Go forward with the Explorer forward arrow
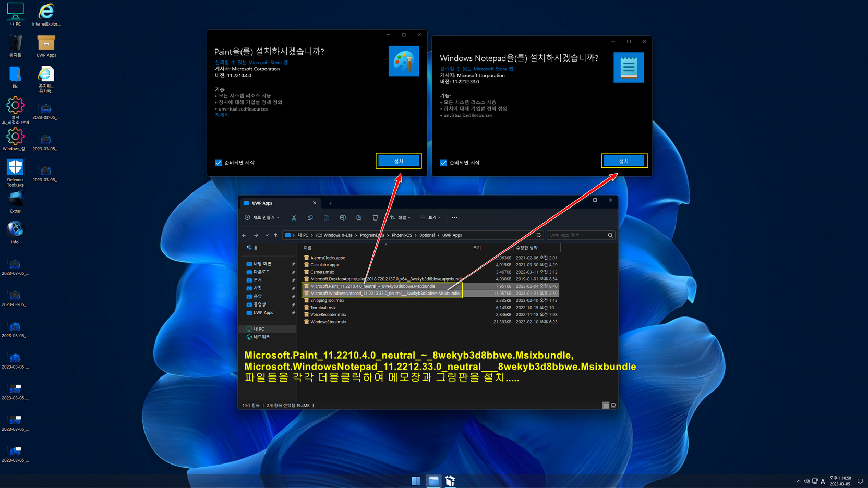The image size is (868, 488). pos(256,235)
